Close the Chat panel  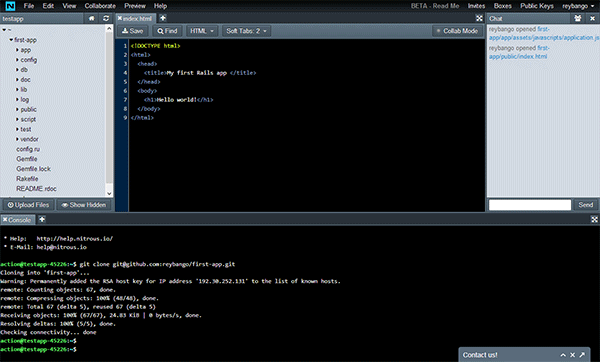[x=592, y=18]
